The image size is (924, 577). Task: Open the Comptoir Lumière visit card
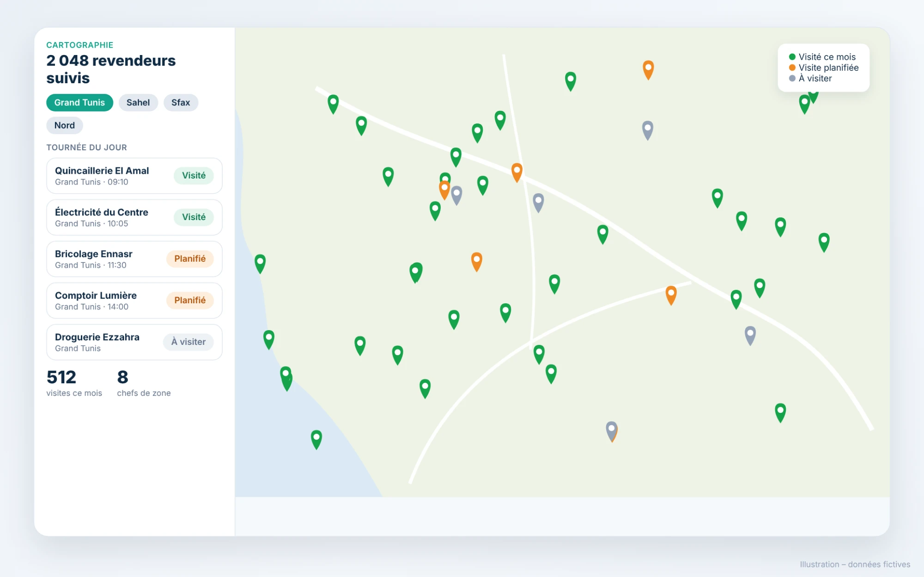pyautogui.click(x=134, y=301)
